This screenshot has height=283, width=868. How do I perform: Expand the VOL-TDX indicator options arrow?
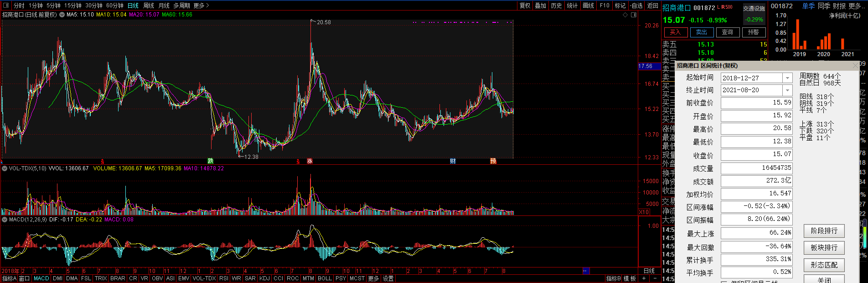5,168
